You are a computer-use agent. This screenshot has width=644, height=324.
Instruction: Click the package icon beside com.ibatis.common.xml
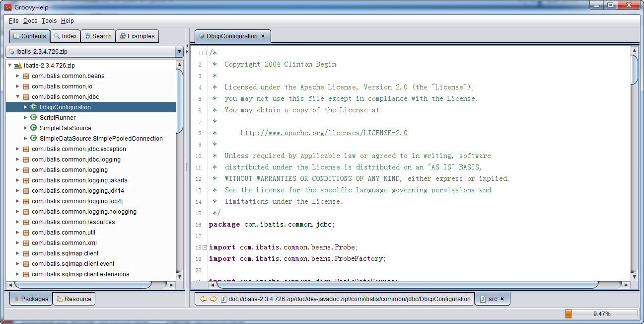click(x=25, y=243)
